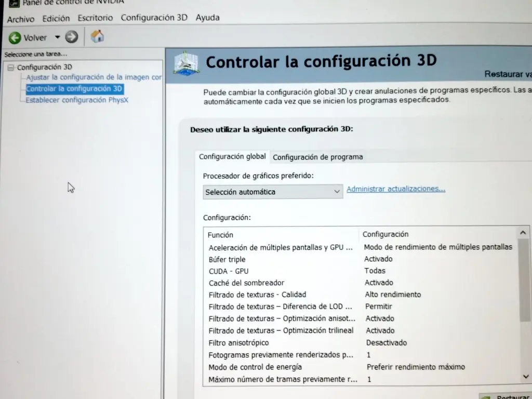The height and width of the screenshot is (399, 532).
Task: Open the Ayuda menu
Action: click(x=207, y=17)
